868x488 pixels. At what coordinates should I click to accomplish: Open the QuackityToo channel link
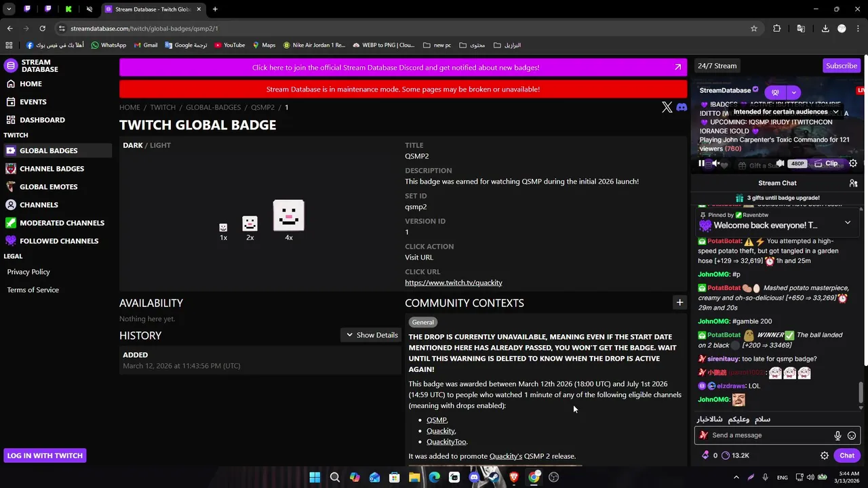(446, 442)
